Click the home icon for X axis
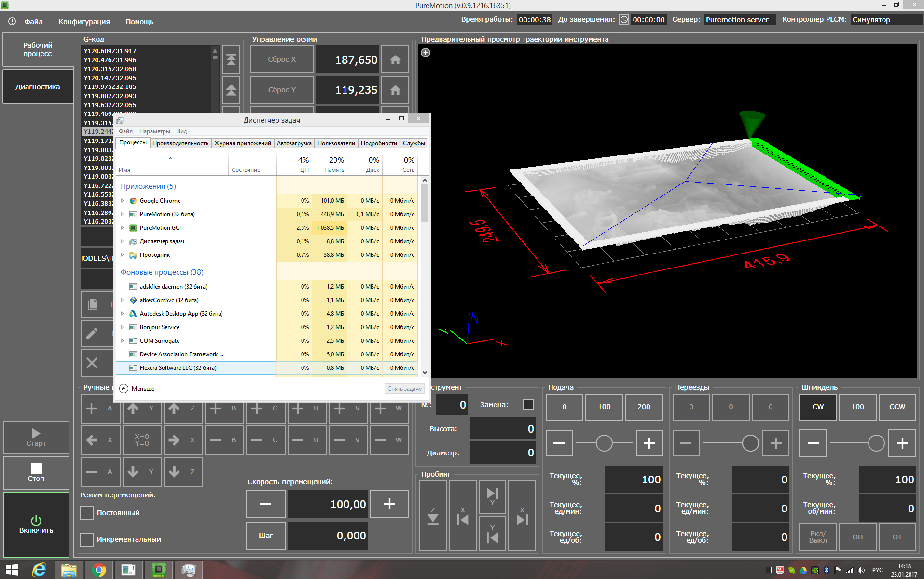The width and height of the screenshot is (924, 579). coord(395,60)
